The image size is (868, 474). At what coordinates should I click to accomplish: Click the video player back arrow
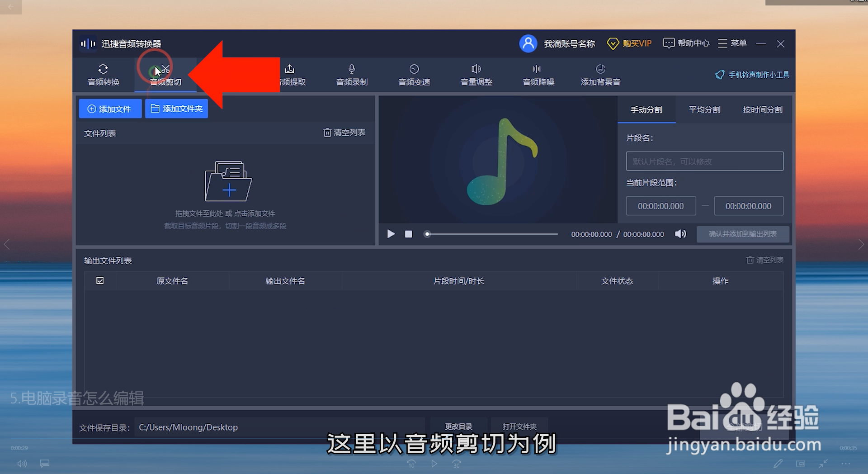click(11, 7)
